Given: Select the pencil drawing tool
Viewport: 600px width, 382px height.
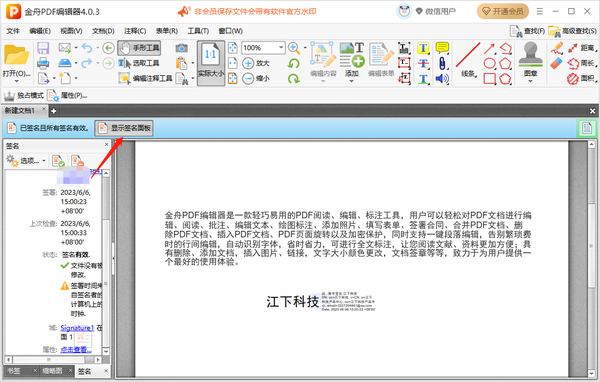Looking at the screenshot, I should (x=556, y=48).
